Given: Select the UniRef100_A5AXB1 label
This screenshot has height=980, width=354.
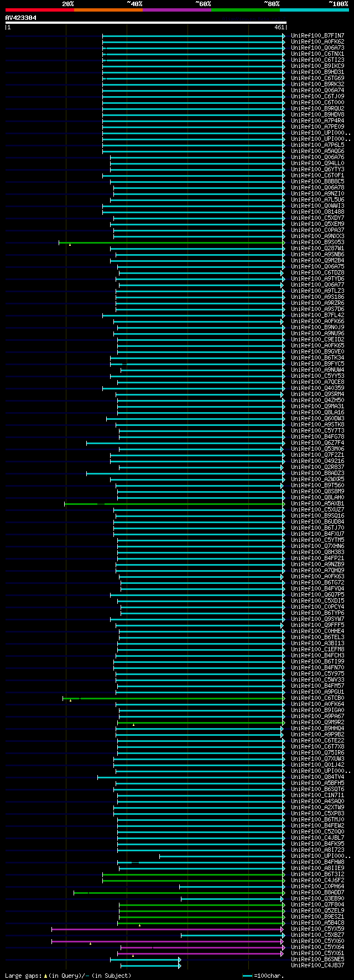Looking at the screenshot, I should tap(317, 504).
